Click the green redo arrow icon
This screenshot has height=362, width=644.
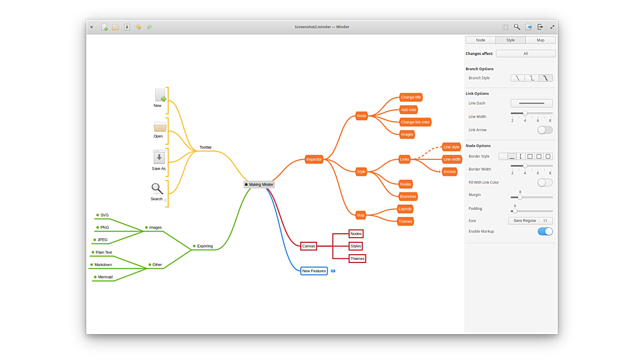150,27
